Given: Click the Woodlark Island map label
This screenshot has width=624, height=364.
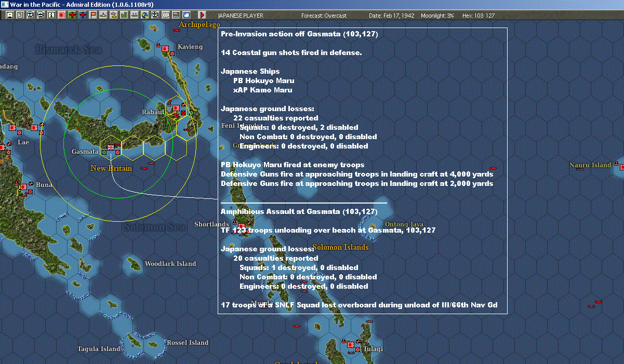Looking at the screenshot, I should coord(170,264).
